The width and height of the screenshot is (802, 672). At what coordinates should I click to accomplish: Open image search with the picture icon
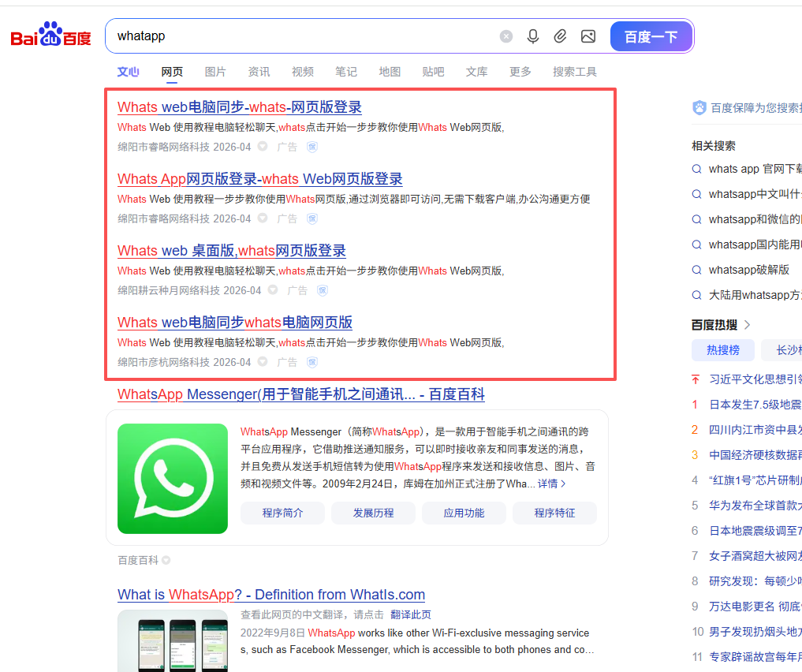coord(588,36)
